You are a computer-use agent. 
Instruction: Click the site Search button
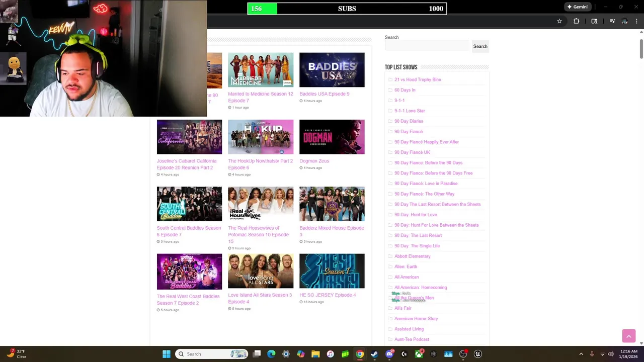(480, 46)
